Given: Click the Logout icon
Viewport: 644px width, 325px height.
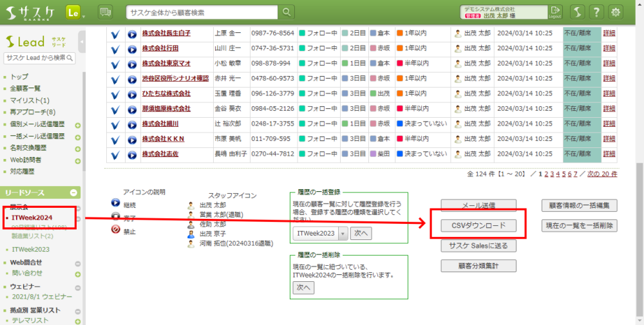Looking at the screenshot, I should click(556, 12).
